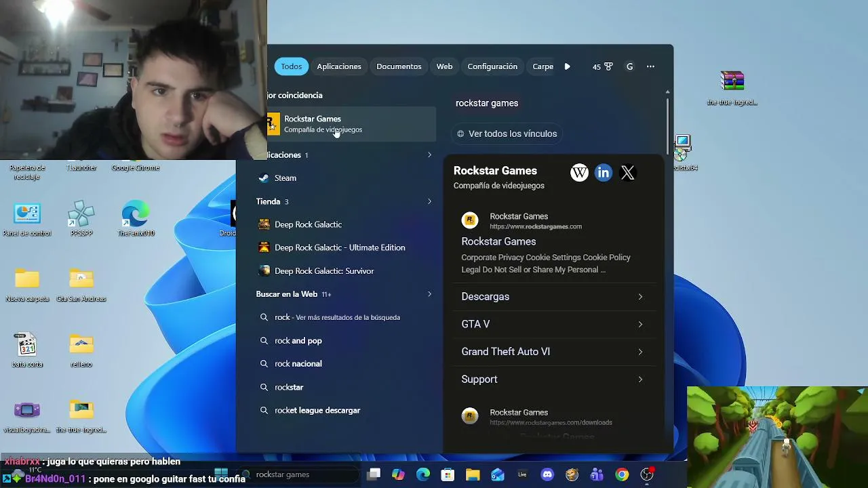Open Task View from the taskbar
The image size is (868, 488).
click(x=374, y=474)
